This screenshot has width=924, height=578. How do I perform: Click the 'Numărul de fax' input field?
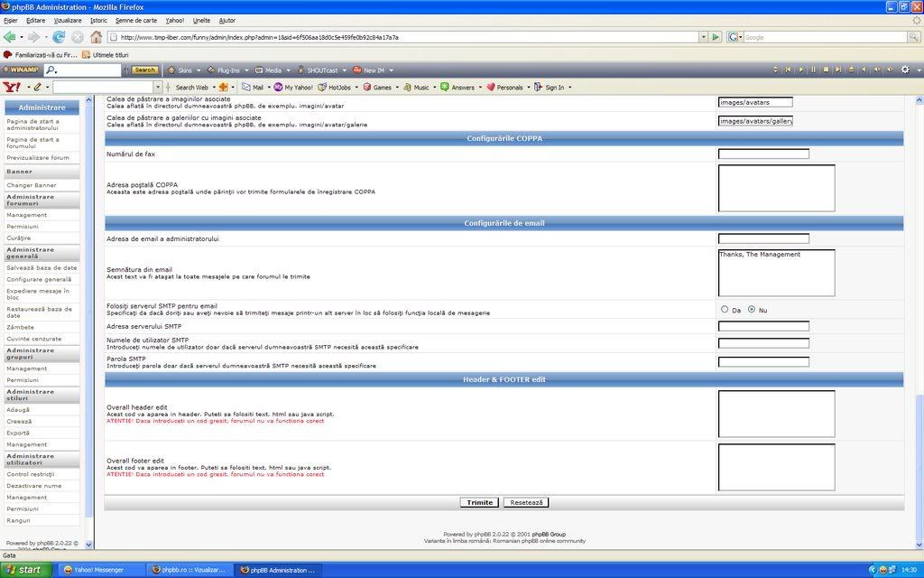pyautogui.click(x=763, y=154)
